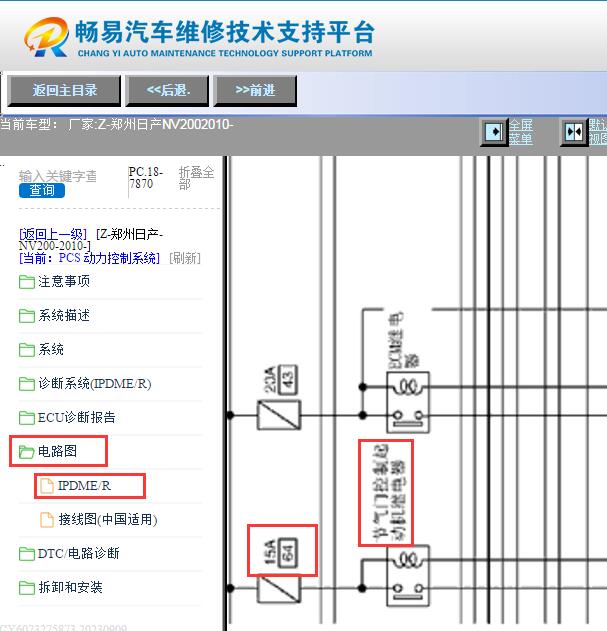Click the Z-郑州日产-NV200-2010 breadcrumb text

tap(91, 240)
